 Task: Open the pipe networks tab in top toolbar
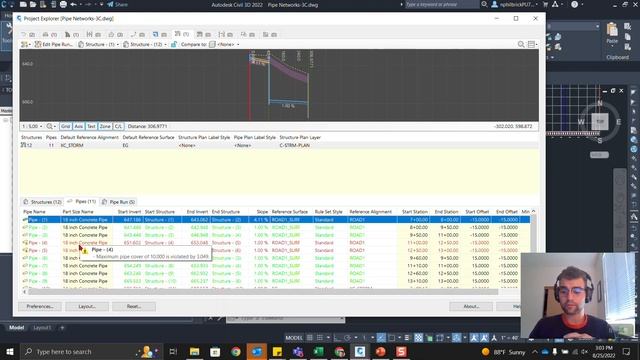(x=181, y=34)
